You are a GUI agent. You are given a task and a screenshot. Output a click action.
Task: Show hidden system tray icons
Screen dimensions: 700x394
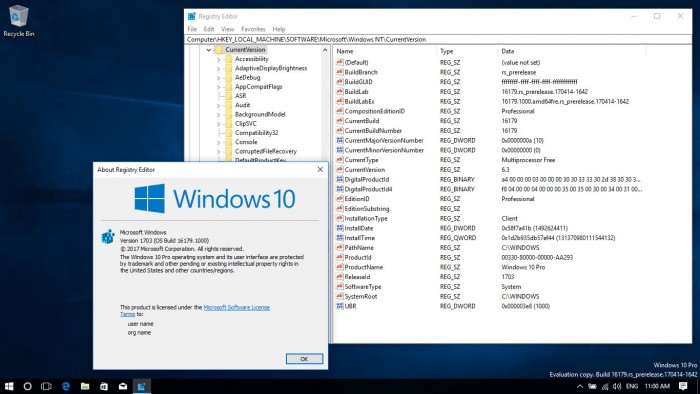tap(579, 386)
